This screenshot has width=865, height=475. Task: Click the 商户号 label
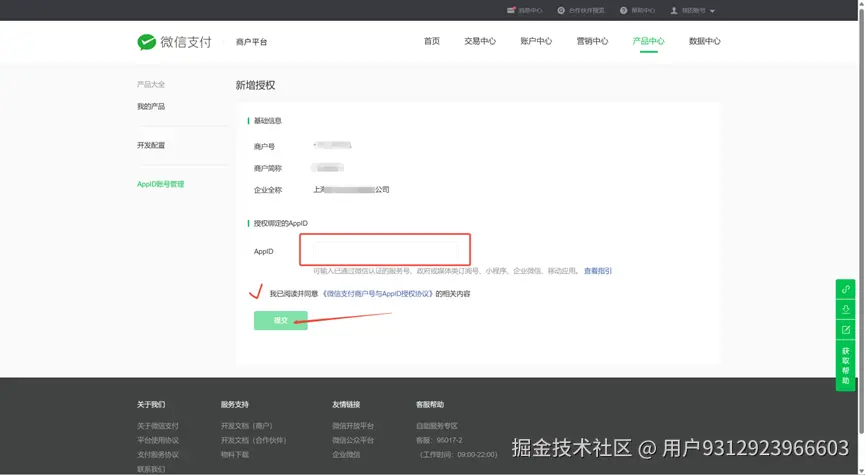(x=264, y=146)
